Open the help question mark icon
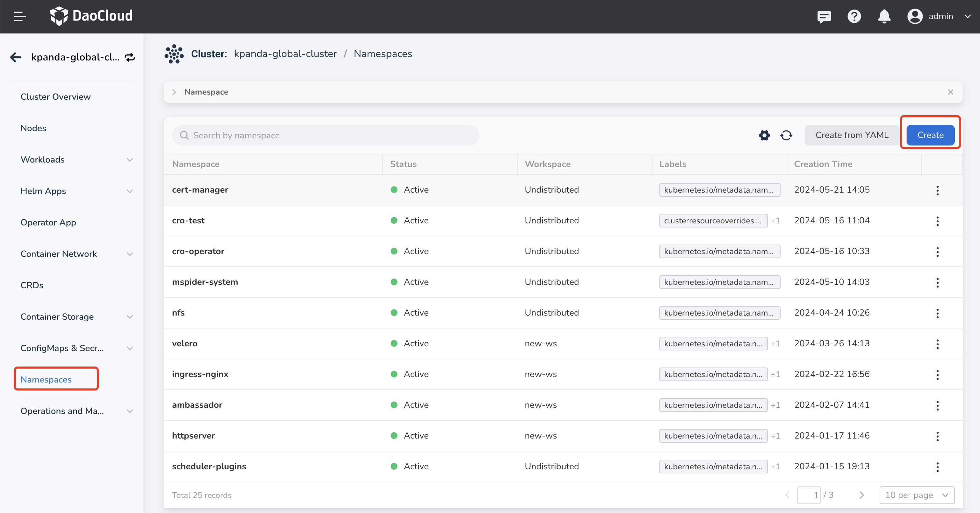Screen dimensions: 980x513 tap(854, 16)
